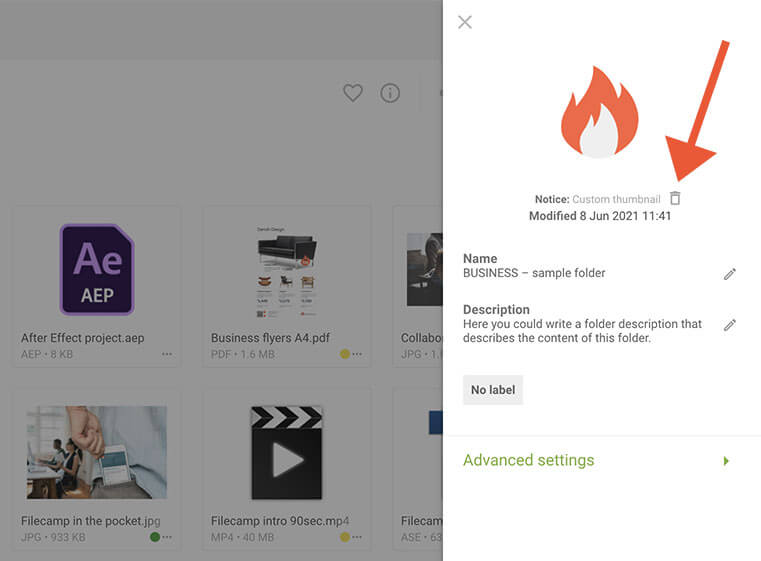Edit the Description with pencil icon

729,325
